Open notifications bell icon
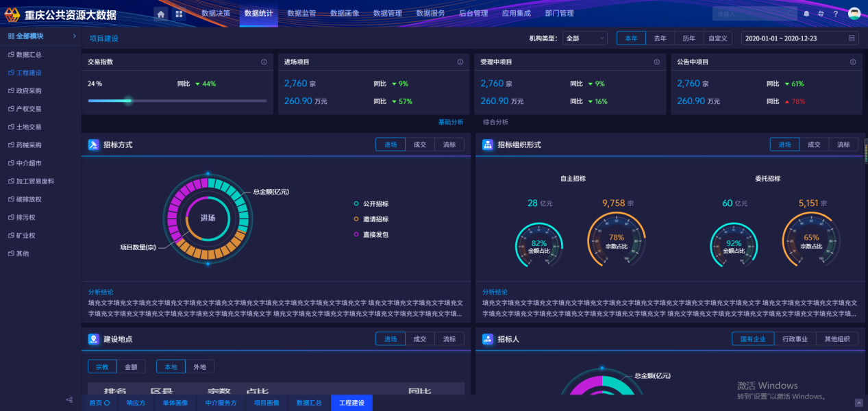Image resolution: width=868 pixels, height=411 pixels. coord(806,14)
